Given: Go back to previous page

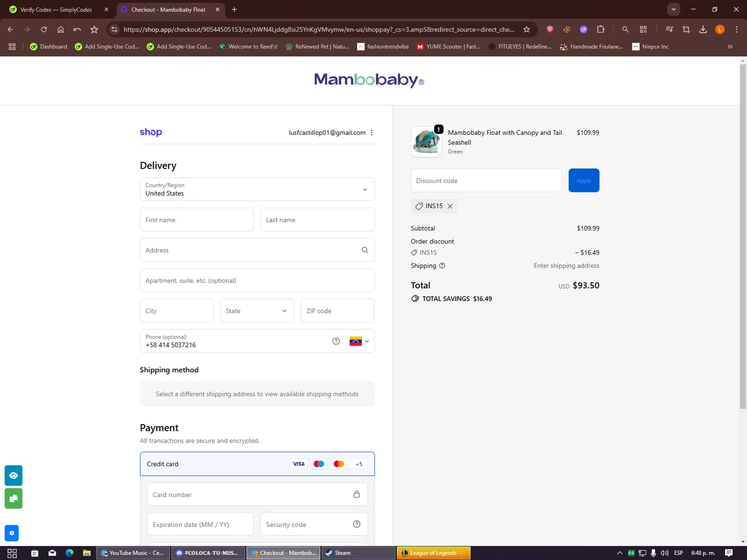Looking at the screenshot, I should coord(10,29).
